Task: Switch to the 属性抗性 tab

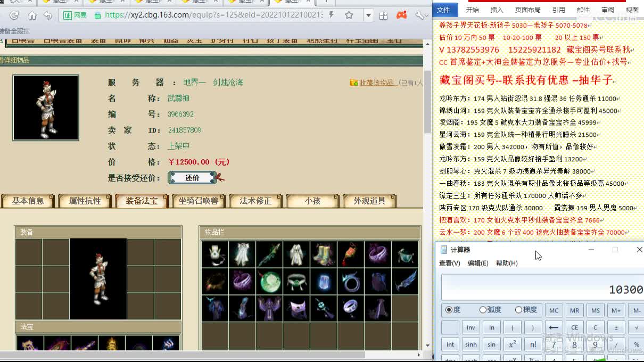Action: 85,201
